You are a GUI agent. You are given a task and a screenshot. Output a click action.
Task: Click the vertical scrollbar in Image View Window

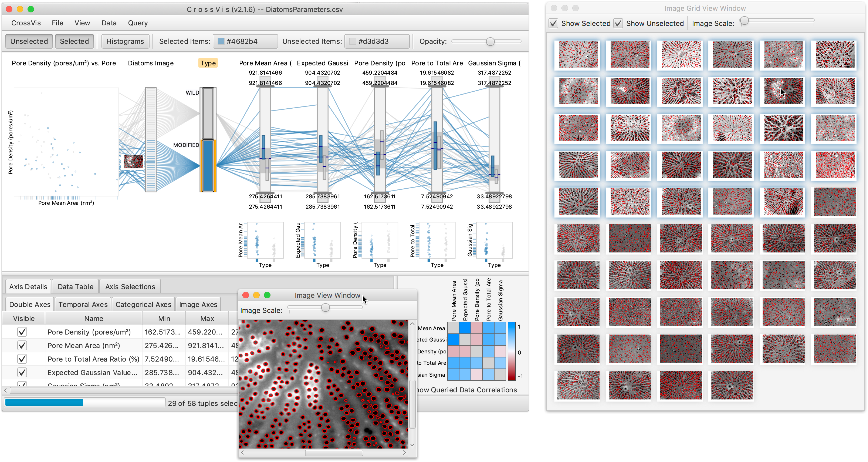[412, 404]
